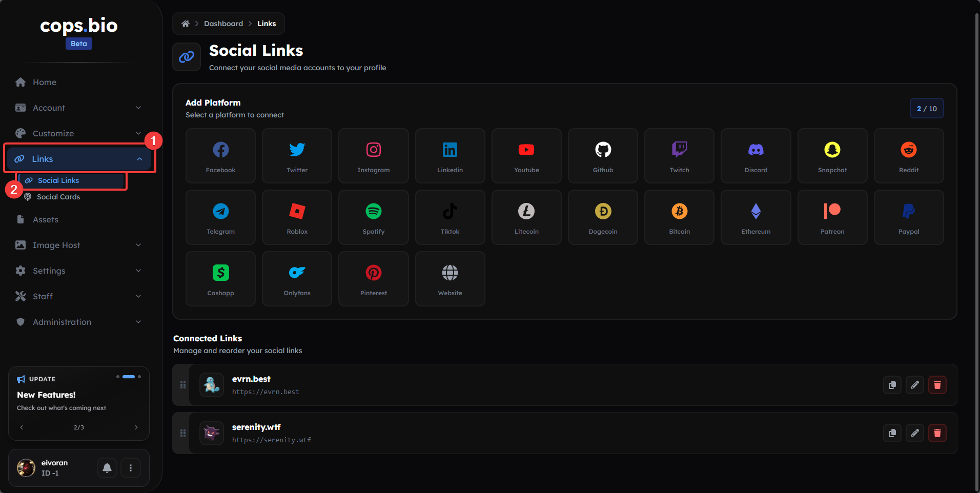Expand the Customize sidebar section

click(x=78, y=133)
